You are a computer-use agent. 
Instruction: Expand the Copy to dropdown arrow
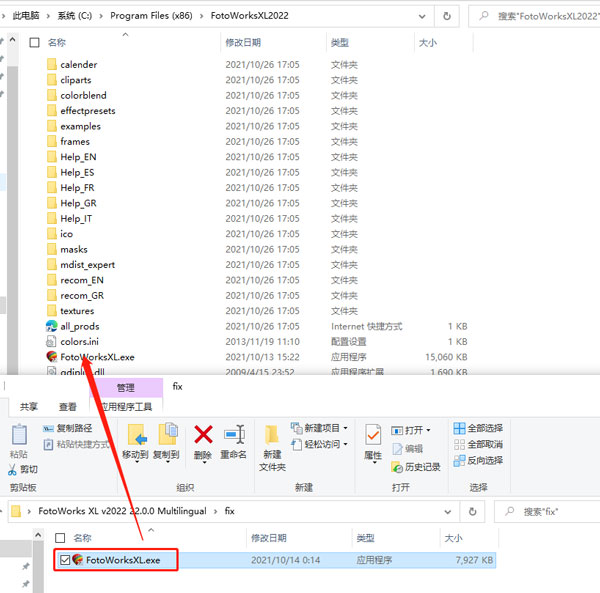168,462
